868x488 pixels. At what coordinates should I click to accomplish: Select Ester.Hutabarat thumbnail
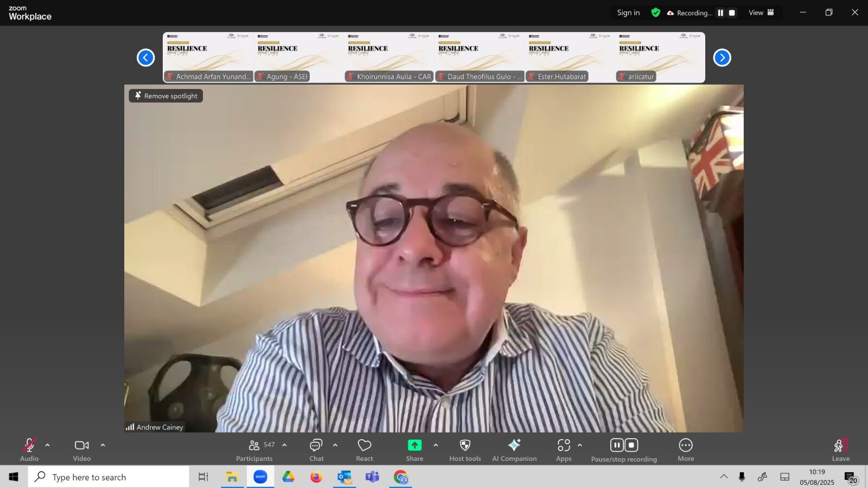[570, 57]
